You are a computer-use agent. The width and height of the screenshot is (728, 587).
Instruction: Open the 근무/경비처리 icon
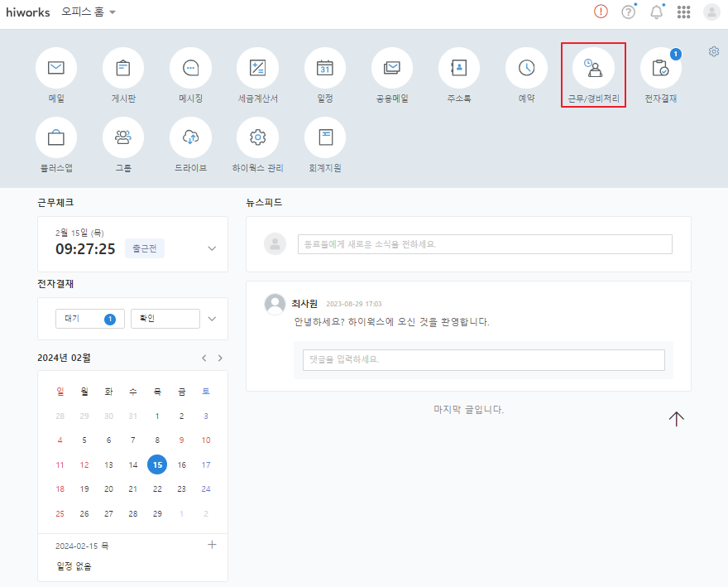(x=593, y=68)
